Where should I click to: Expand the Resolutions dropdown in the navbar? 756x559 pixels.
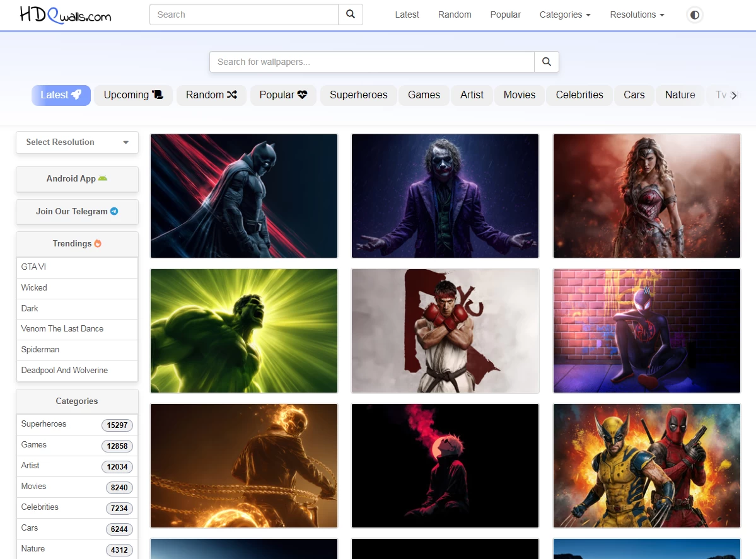pos(637,14)
